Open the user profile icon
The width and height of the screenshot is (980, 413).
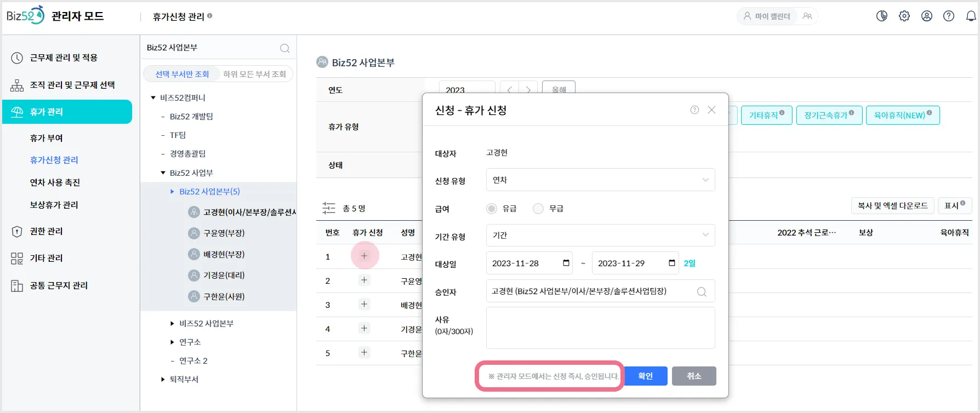pyautogui.click(x=927, y=16)
